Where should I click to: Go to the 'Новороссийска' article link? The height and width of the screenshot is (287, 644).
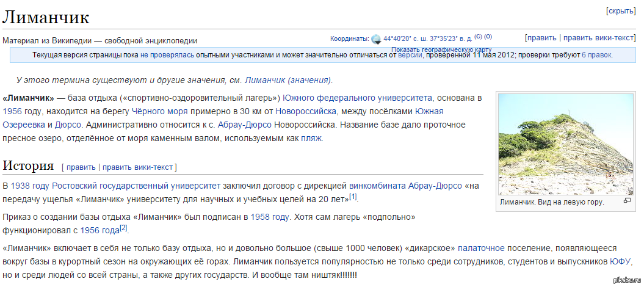(x=305, y=111)
